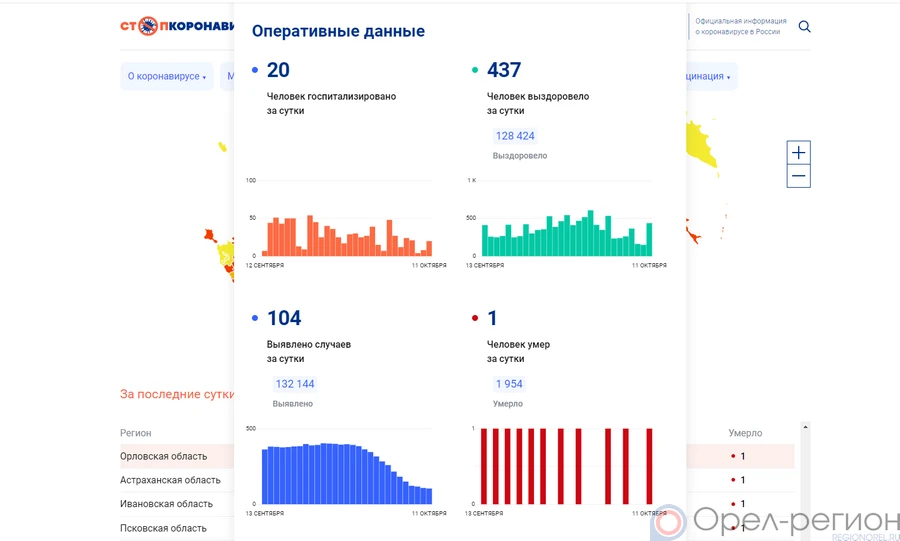Zoom out the map with minus button
The height and width of the screenshot is (541, 900).
(x=798, y=177)
